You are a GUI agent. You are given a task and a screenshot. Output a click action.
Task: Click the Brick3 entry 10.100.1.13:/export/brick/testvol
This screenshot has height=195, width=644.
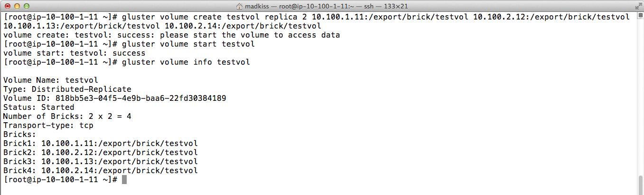119,162
